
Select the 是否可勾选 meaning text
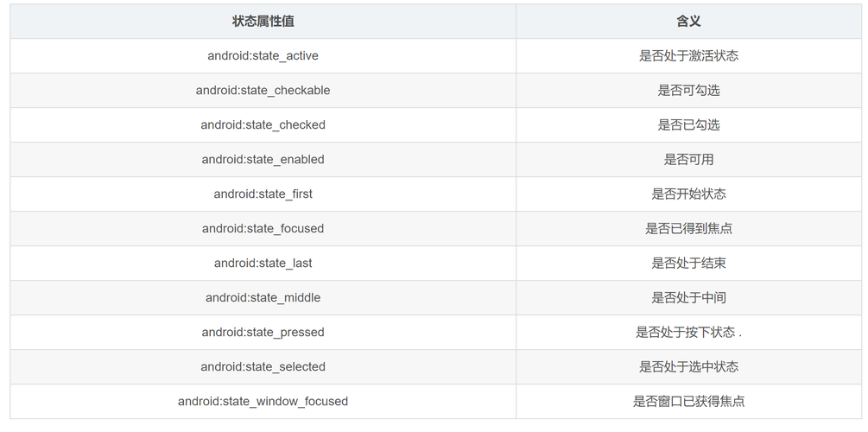click(x=688, y=91)
